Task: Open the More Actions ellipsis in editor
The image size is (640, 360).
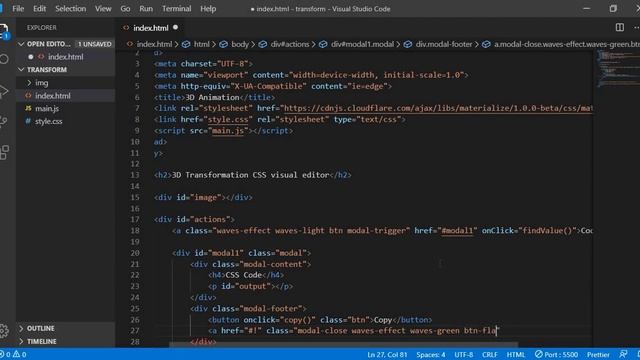Action: point(636,27)
